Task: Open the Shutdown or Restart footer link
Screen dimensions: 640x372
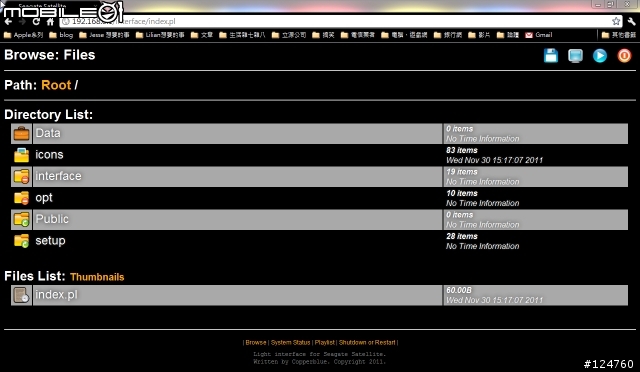Action: pos(367,343)
